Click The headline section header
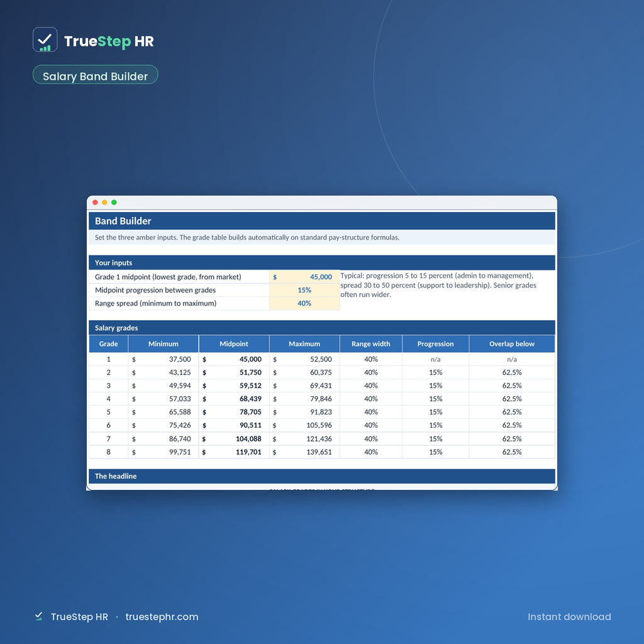This screenshot has width=644, height=644. point(321,476)
